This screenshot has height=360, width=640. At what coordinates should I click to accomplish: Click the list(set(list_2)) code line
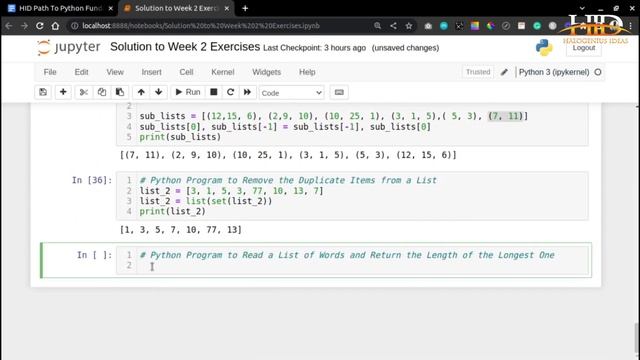pos(206,201)
